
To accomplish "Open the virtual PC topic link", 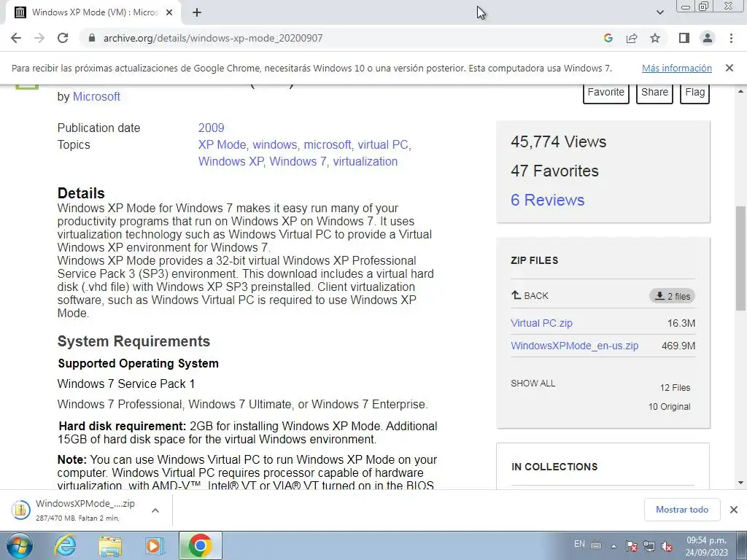I will [x=383, y=145].
